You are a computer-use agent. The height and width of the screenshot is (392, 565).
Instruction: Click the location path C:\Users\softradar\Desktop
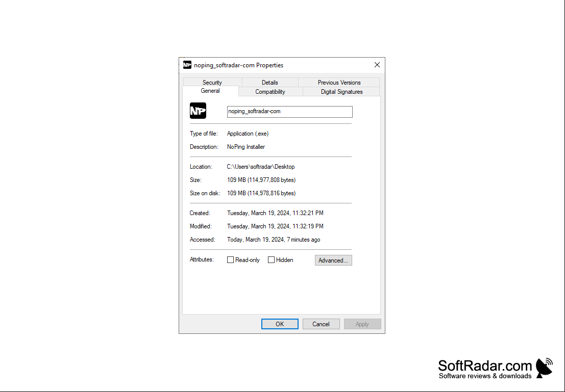click(261, 167)
